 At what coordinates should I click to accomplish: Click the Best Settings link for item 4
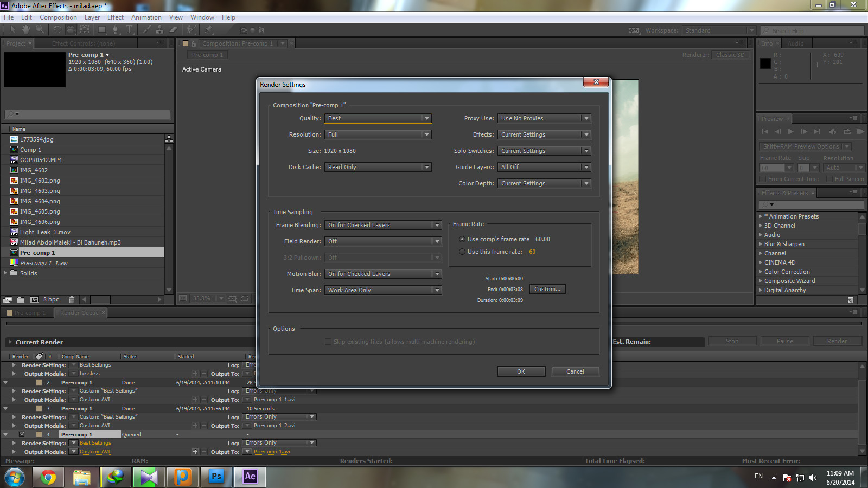[95, 443]
